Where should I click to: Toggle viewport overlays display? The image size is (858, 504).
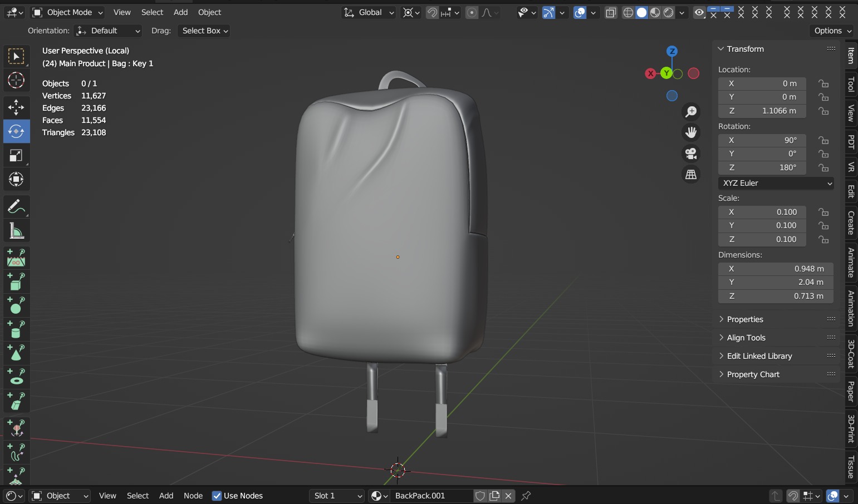pos(580,12)
